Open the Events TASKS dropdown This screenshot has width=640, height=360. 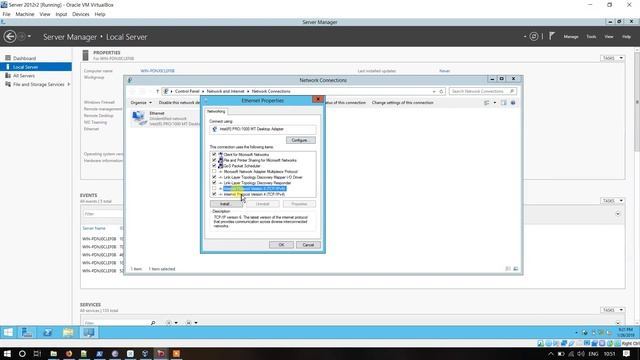[612, 200]
